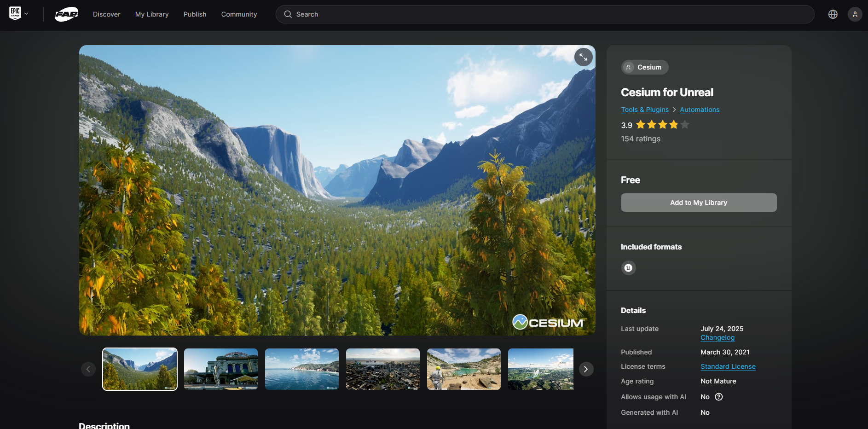Open the Standard License link
This screenshot has height=429, width=868.
click(x=728, y=366)
